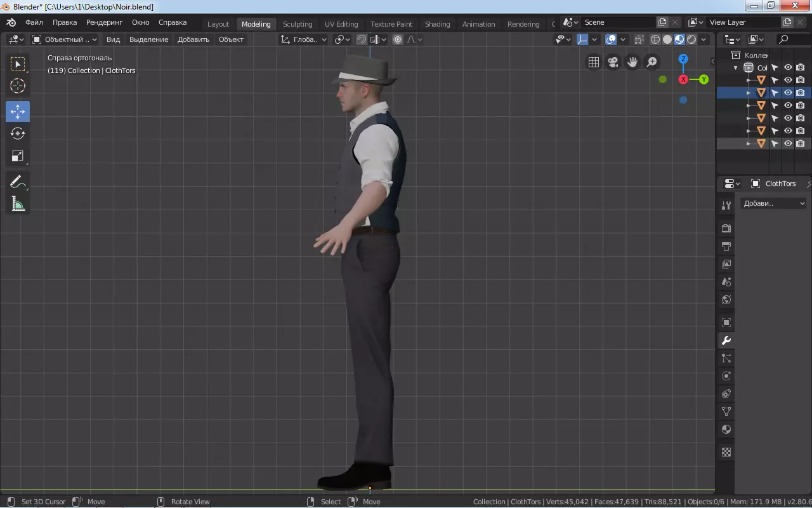Open the Добави.. add modifier dropdown

[773, 203]
